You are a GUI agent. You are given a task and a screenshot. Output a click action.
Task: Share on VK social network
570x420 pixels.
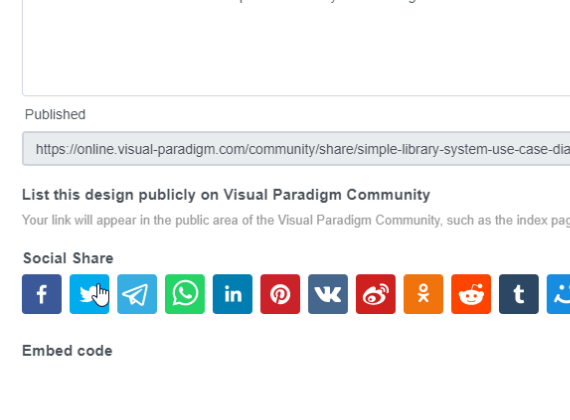[x=328, y=294]
